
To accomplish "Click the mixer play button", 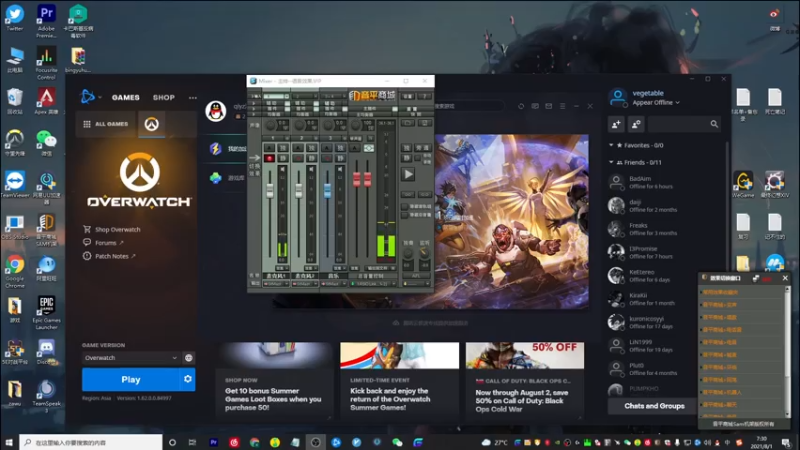I will [408, 174].
